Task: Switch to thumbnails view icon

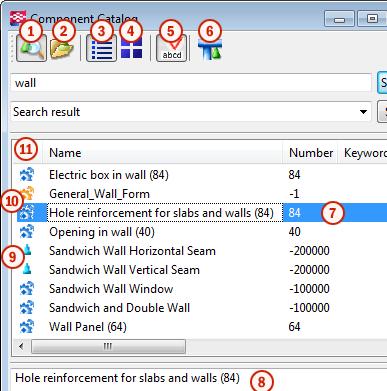Action: pyautogui.click(x=131, y=48)
